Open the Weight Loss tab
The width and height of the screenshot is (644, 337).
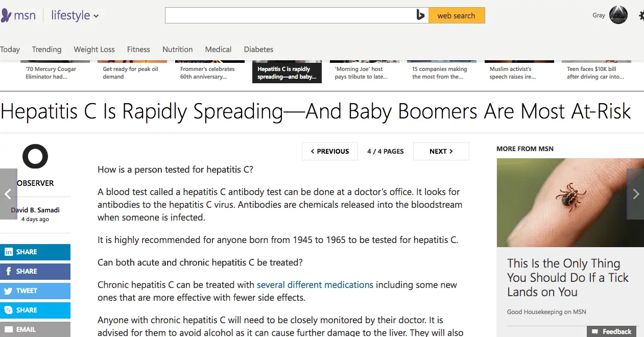(94, 50)
